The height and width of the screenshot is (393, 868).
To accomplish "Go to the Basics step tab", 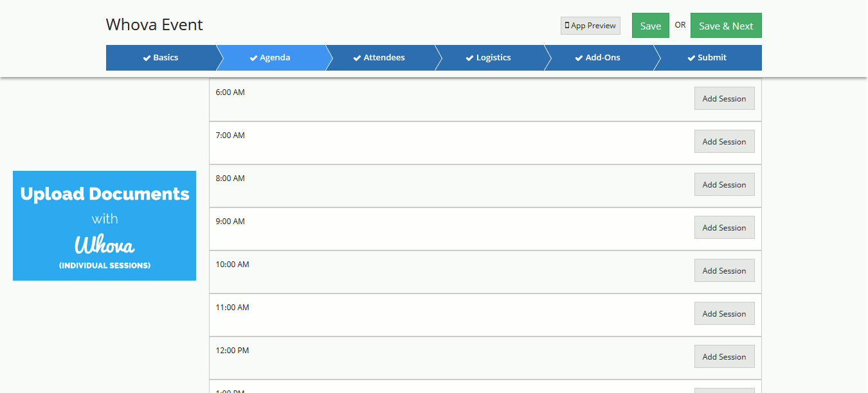I will 161,58.
